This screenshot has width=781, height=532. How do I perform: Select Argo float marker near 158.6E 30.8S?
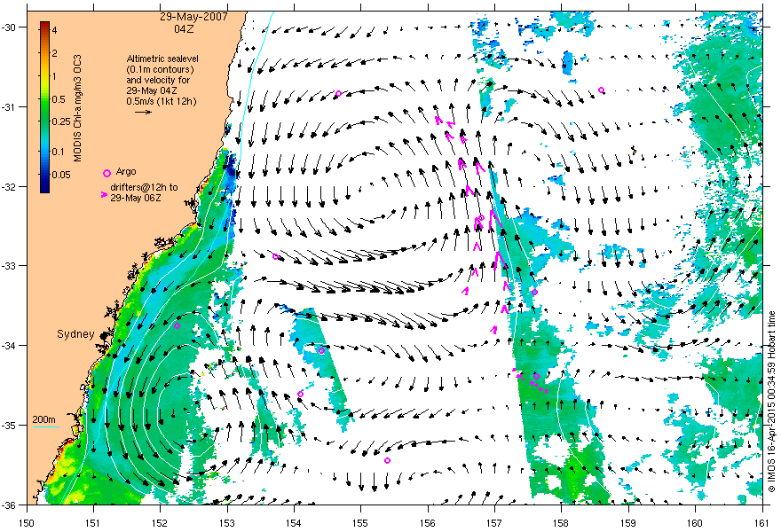pyautogui.click(x=601, y=90)
